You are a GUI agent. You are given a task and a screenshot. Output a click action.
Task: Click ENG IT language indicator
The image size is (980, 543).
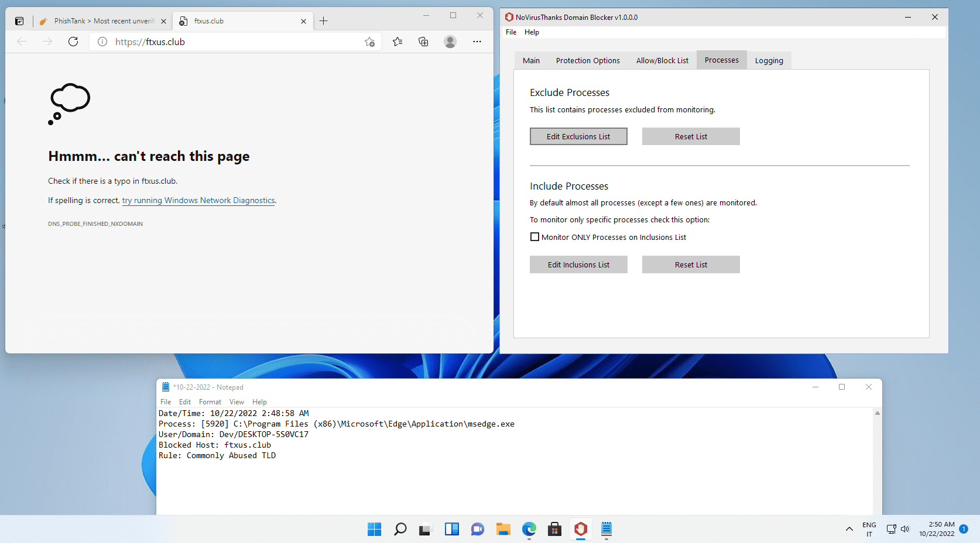tap(869, 529)
